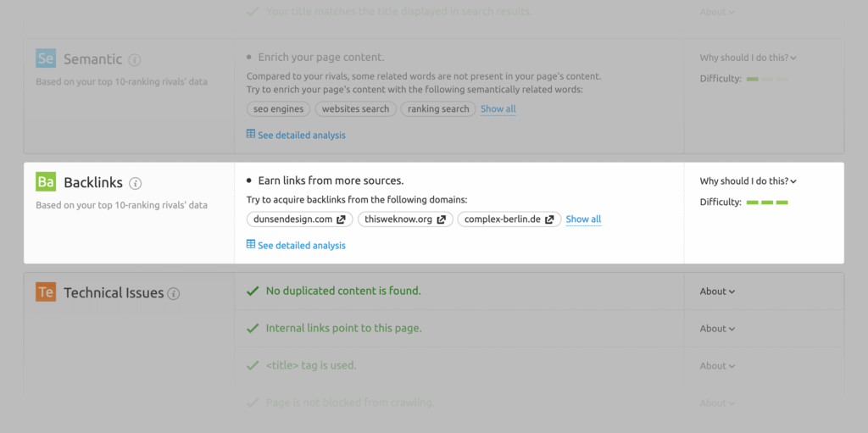The height and width of the screenshot is (433, 868).
Task: Click the Semantic info icon
Action: [136, 60]
